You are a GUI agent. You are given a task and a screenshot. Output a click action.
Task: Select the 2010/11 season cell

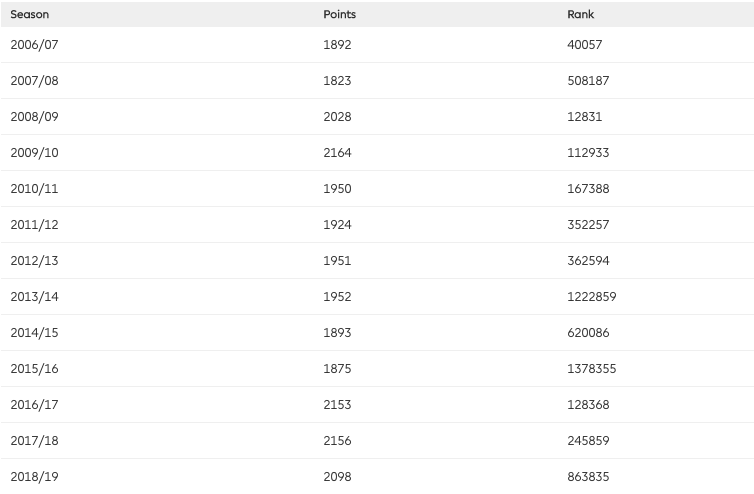[x=35, y=189]
